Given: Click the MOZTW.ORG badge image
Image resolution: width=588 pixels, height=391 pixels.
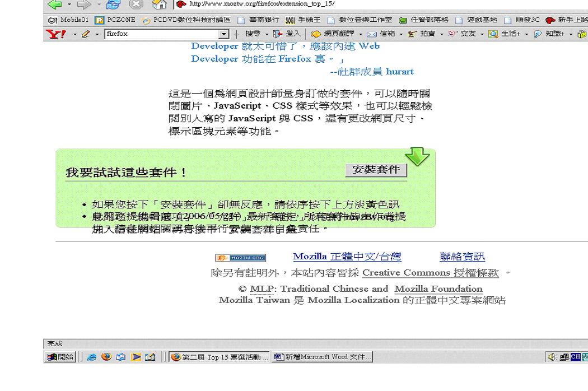Looking at the screenshot, I should 241,258.
